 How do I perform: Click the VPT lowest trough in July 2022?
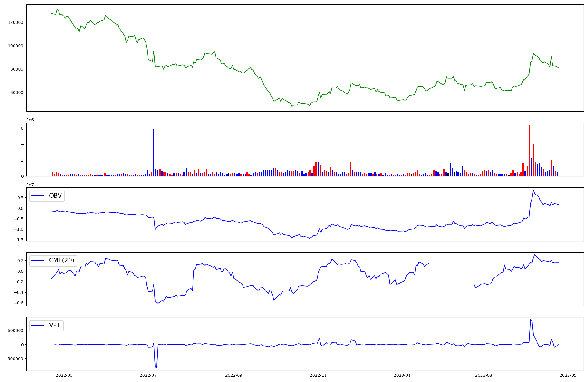pyautogui.click(x=156, y=368)
